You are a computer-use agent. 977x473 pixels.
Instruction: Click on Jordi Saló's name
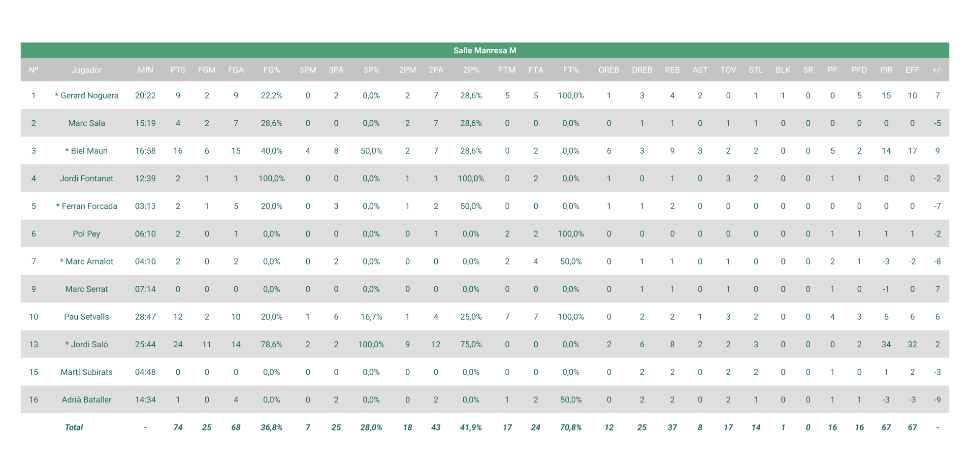coord(87,344)
